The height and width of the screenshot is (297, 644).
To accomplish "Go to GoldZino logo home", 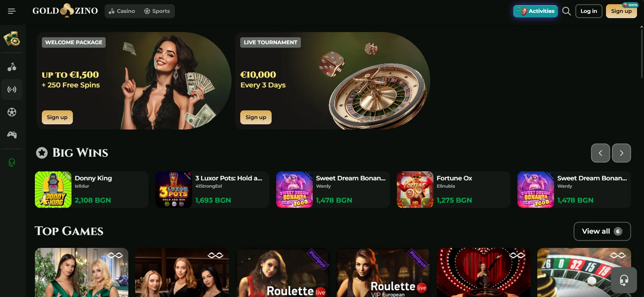I will pos(65,11).
